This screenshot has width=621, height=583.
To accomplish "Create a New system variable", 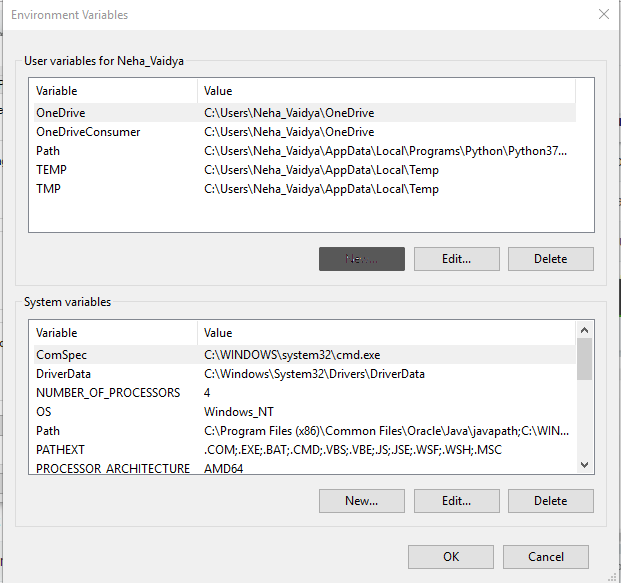I will tap(362, 501).
